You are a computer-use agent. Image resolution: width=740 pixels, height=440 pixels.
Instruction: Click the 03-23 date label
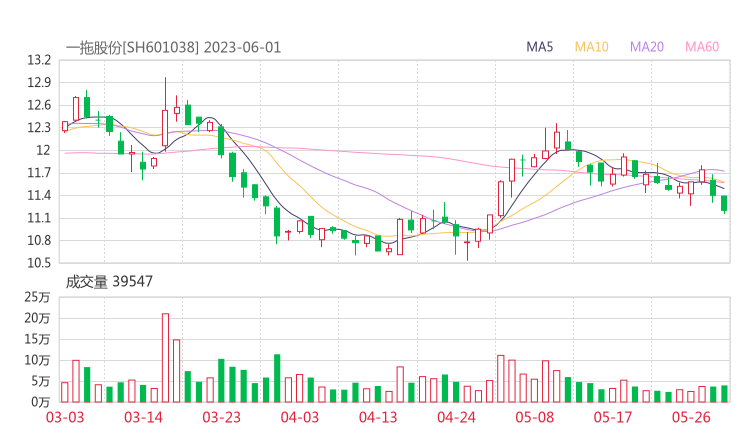click(221, 417)
